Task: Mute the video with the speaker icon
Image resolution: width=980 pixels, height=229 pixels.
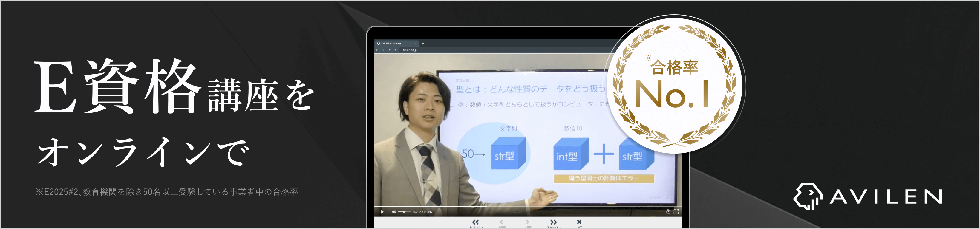Action: click(x=393, y=212)
